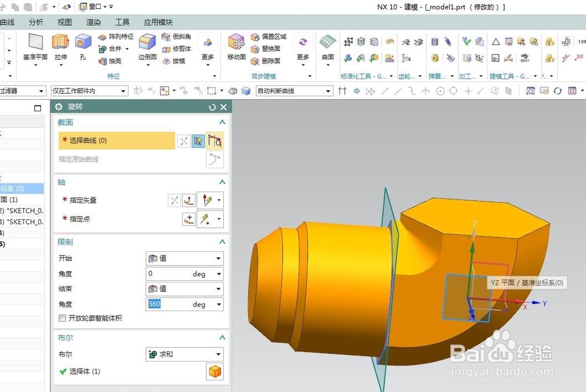Collapse the 轴 section

click(222, 182)
